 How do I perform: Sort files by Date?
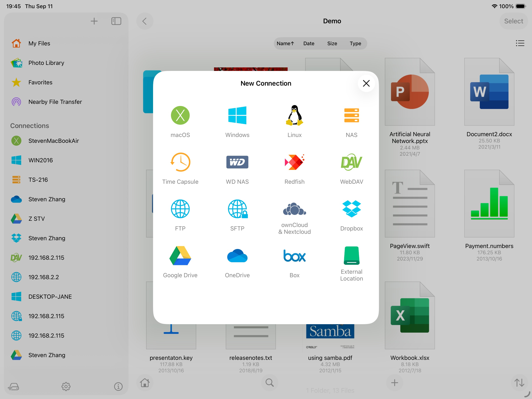tap(309, 44)
